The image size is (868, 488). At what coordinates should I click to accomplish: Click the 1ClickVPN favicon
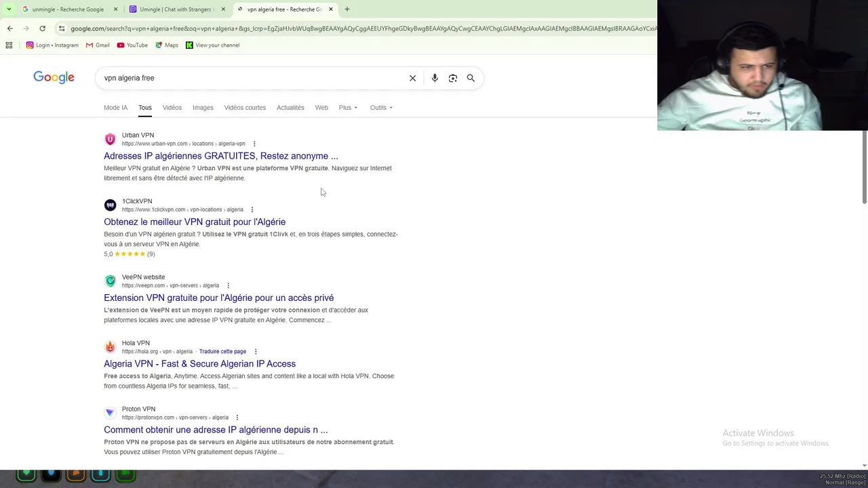pyautogui.click(x=110, y=205)
